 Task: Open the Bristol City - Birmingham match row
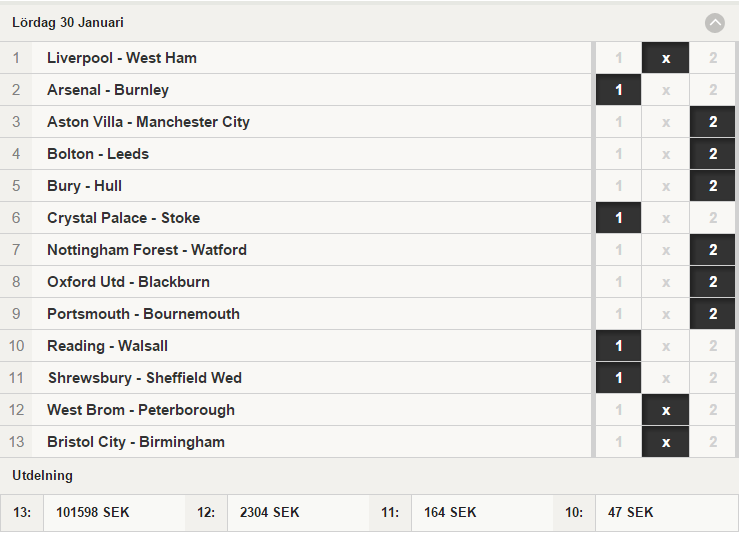[295, 442]
